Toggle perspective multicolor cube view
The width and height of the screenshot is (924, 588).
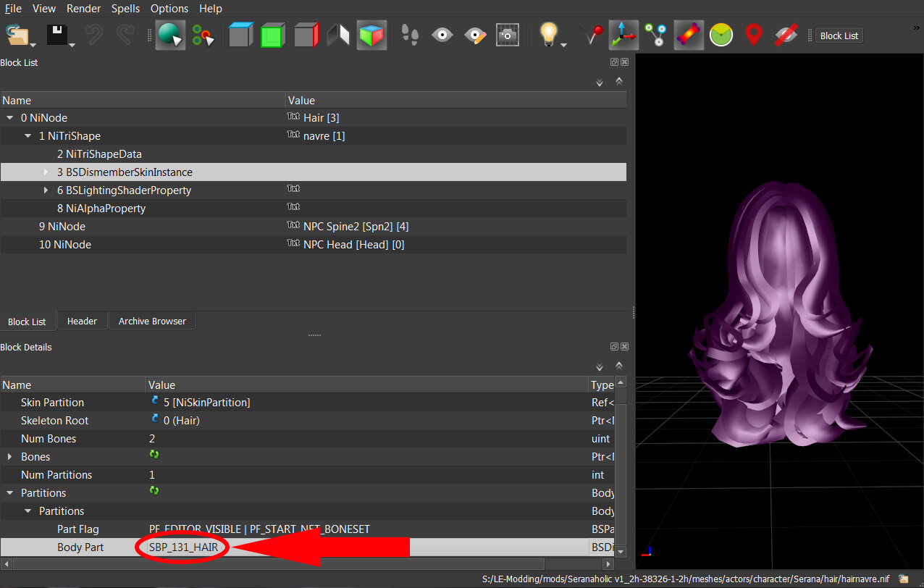coord(371,35)
